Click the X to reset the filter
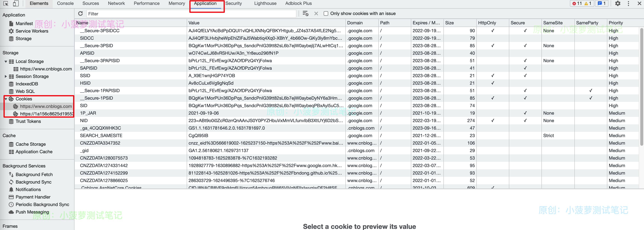 pos(316,13)
